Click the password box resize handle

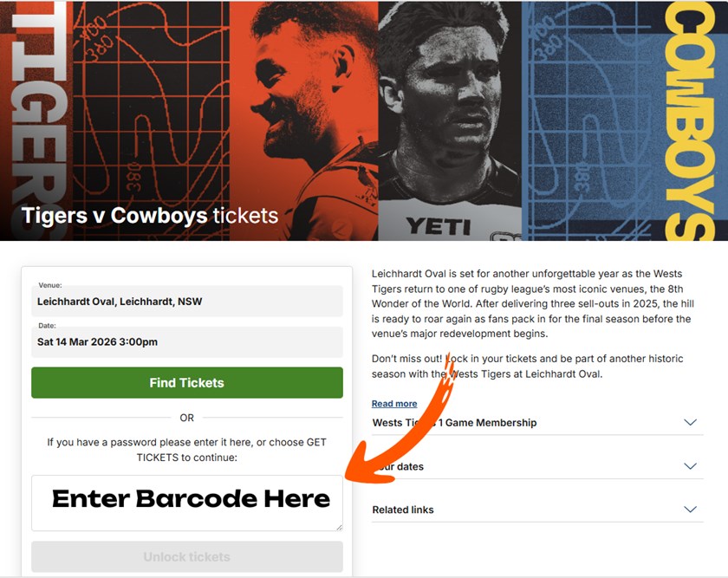pos(339,526)
